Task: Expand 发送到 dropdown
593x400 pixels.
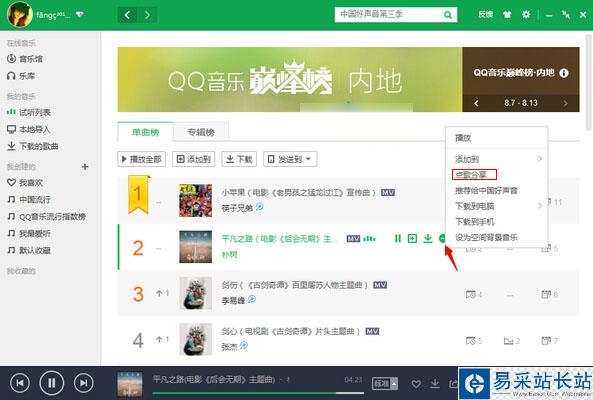Action: coord(290,159)
